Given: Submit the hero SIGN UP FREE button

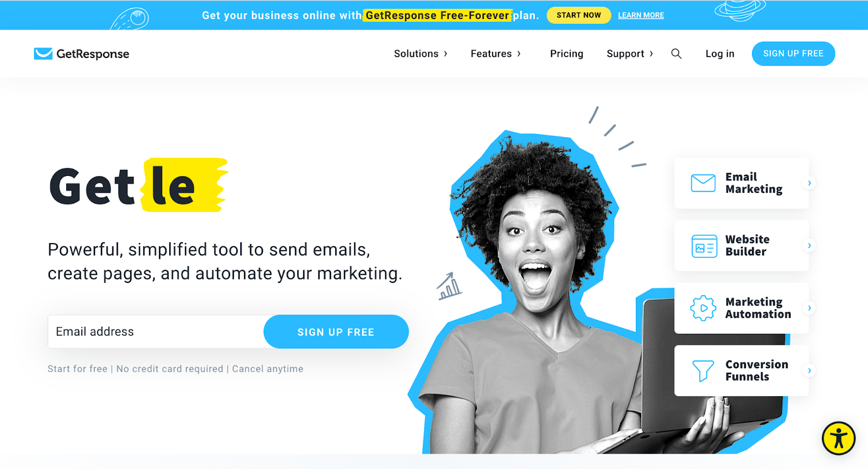Looking at the screenshot, I should coord(336,332).
